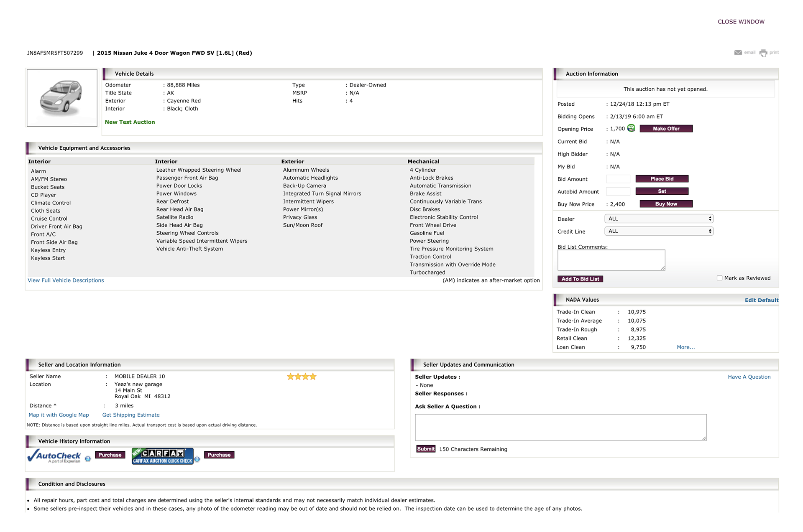Image resolution: width=803 pixels, height=532 pixels.
Task: Open the More... NADA values link
Action: point(686,347)
